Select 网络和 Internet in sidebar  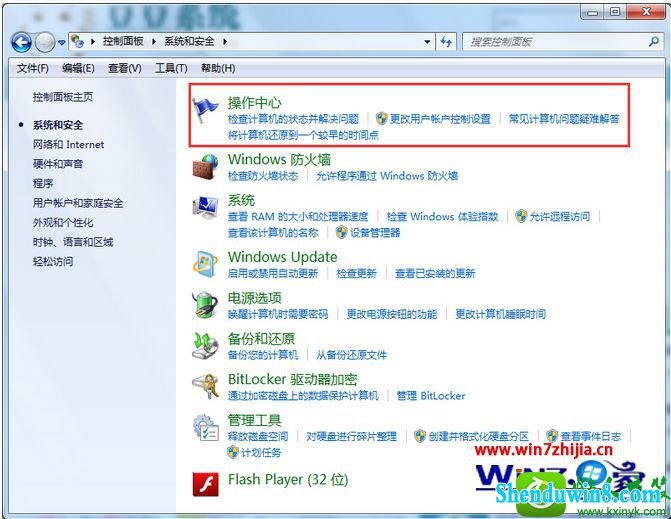[68, 145]
